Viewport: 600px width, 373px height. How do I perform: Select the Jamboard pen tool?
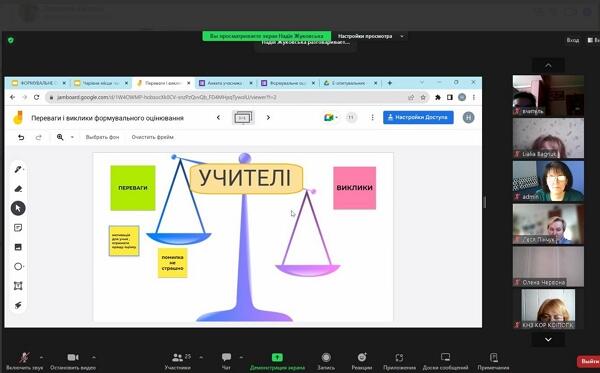tap(18, 169)
